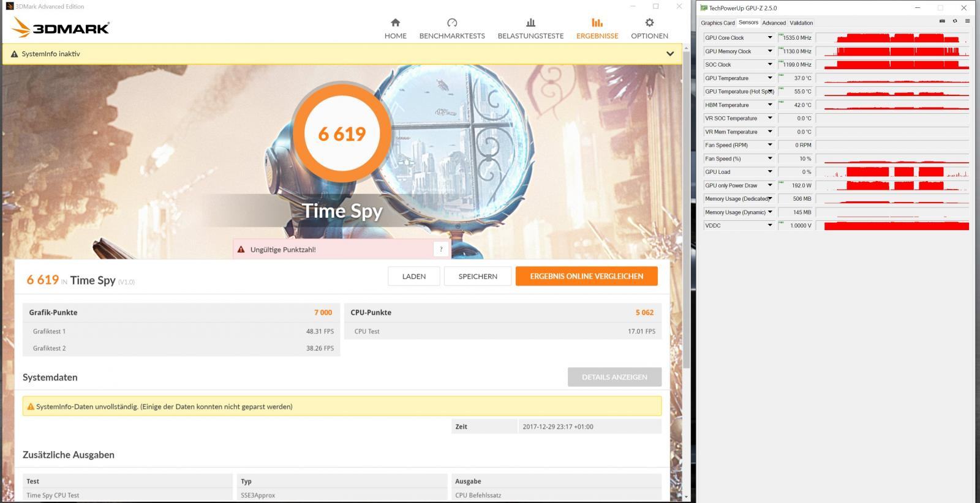Open the Fan Speed (RPM) dropdown
980x503 pixels.
click(x=770, y=145)
